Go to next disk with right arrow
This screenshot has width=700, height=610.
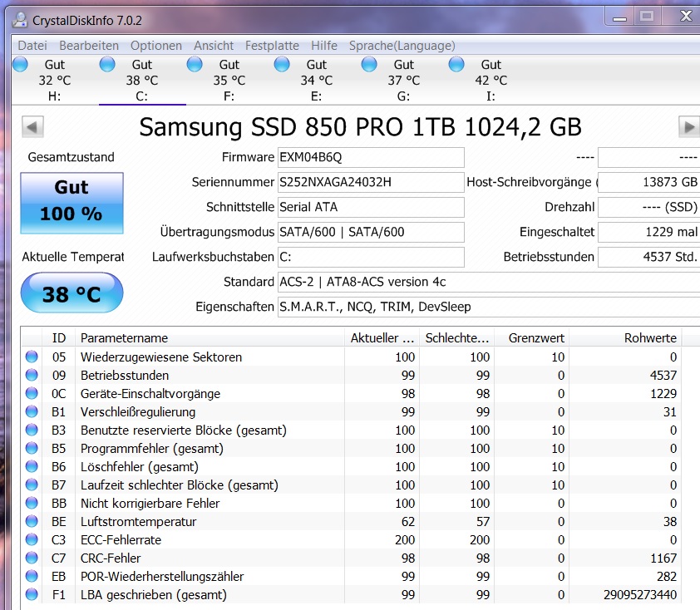(689, 127)
